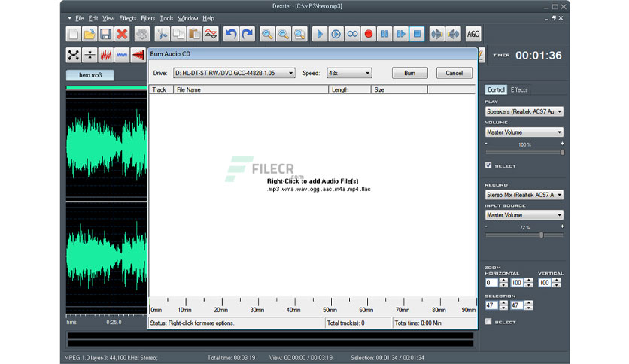Click the red fade waveform icon
Screen dimensions: 629x364
[138, 55]
